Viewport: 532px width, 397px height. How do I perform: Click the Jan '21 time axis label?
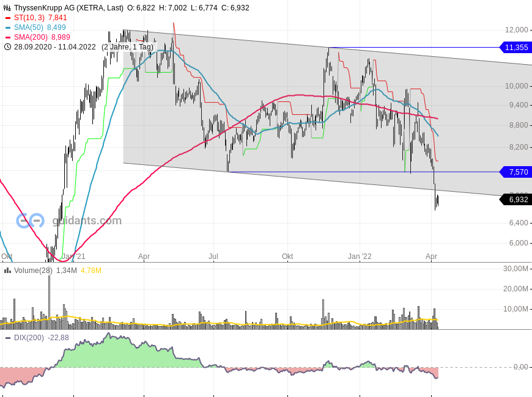point(73,257)
